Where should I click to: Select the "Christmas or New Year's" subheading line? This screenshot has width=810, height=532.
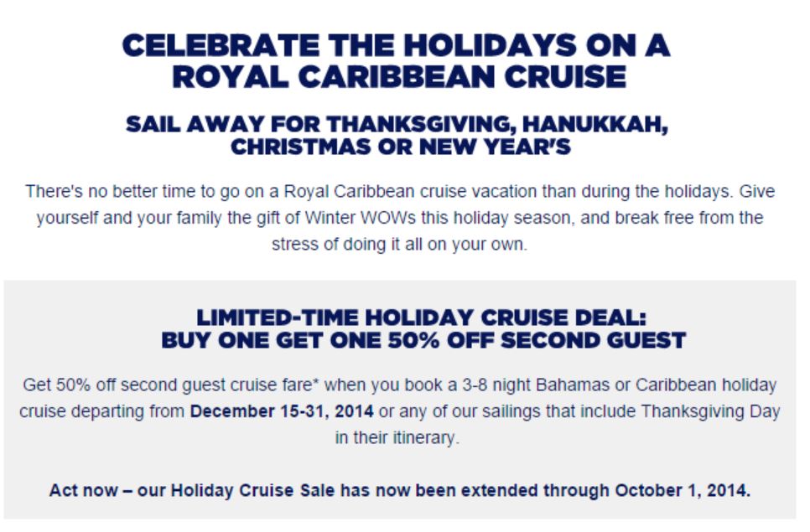pyautogui.click(x=401, y=147)
